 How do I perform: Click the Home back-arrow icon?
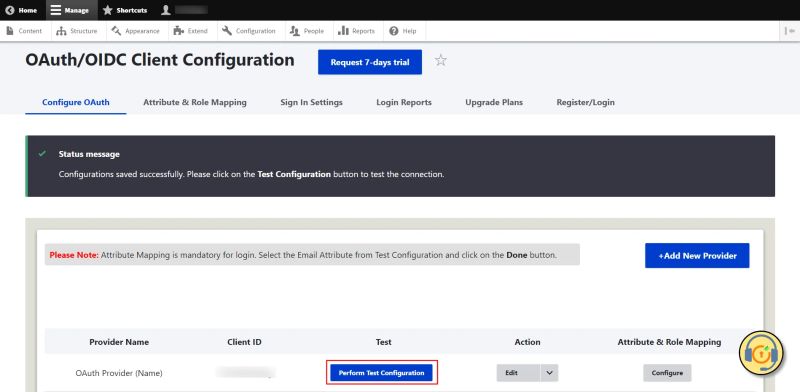tap(10, 10)
